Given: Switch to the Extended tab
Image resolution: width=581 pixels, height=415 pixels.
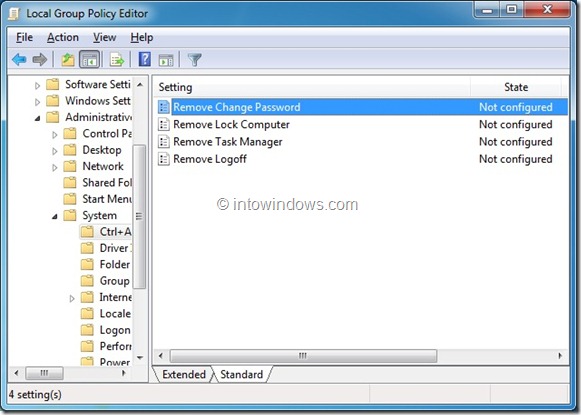Looking at the screenshot, I should tap(184, 374).
